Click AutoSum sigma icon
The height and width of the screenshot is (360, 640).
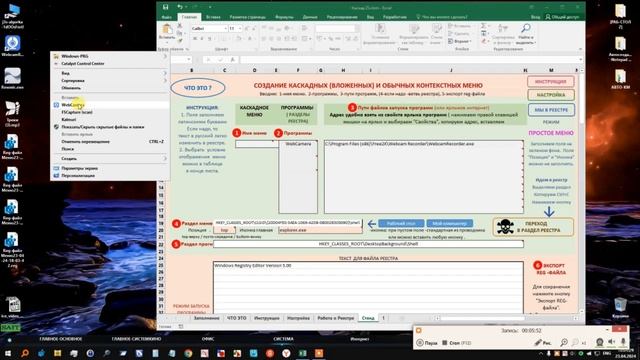[483, 26]
